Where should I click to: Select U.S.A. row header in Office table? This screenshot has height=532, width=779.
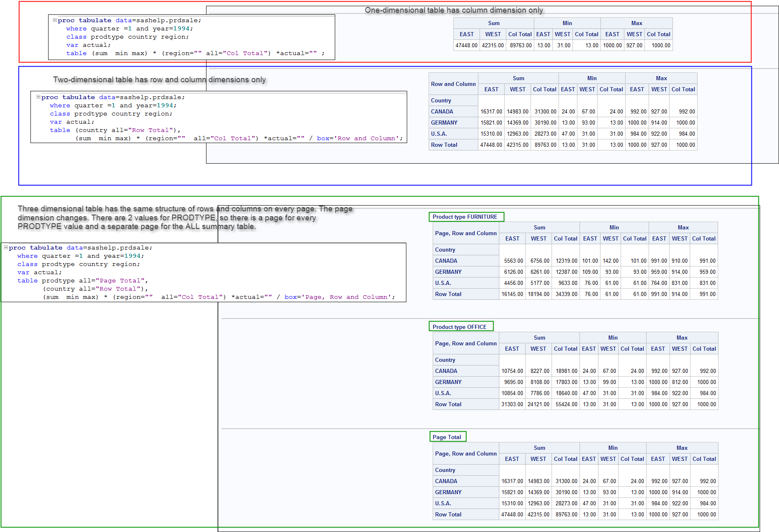point(443,393)
